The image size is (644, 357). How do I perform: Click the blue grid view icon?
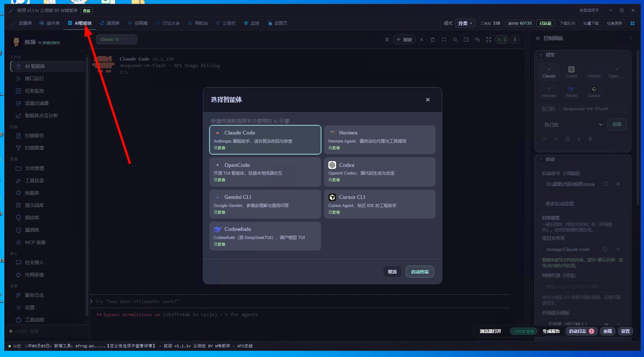click(x=632, y=23)
